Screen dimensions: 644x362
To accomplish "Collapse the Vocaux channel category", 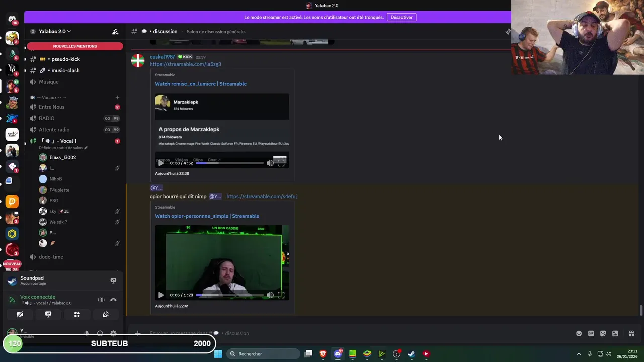I will pyautogui.click(x=48, y=97).
